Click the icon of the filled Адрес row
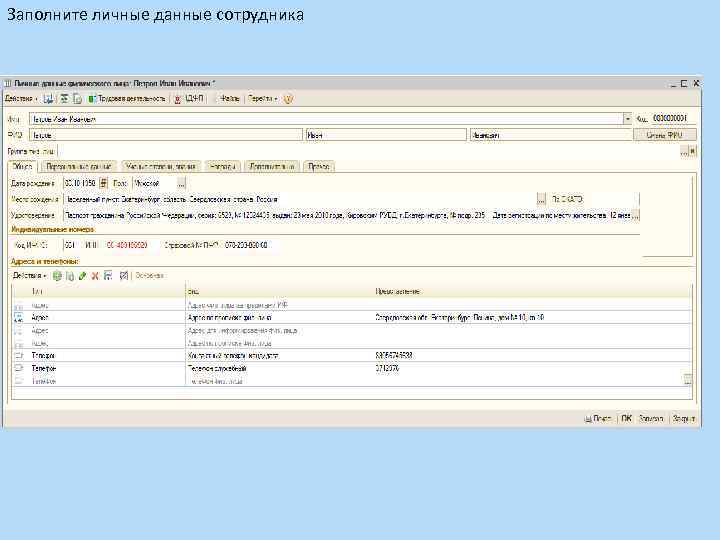 point(19,317)
